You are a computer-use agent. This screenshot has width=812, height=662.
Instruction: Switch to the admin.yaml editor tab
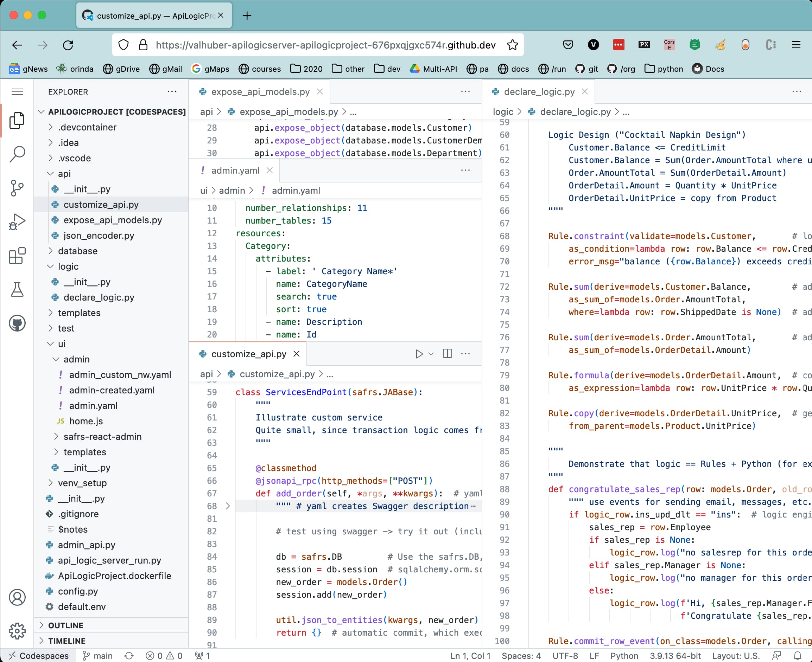tap(235, 171)
